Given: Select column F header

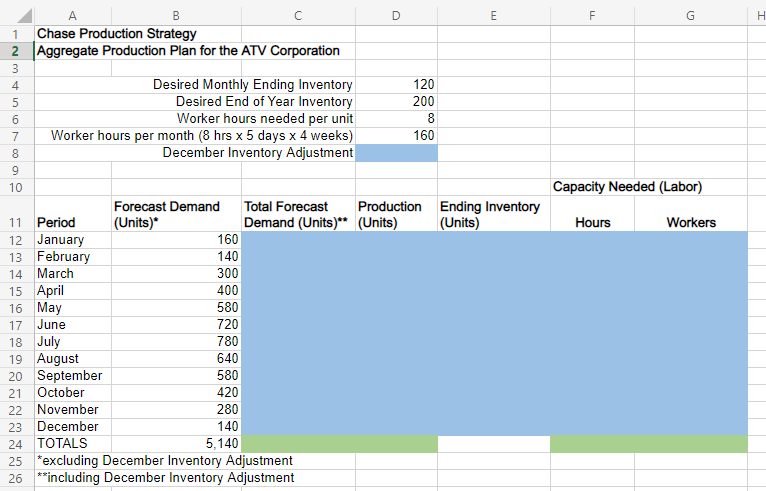Looking at the screenshot, I should point(592,16).
